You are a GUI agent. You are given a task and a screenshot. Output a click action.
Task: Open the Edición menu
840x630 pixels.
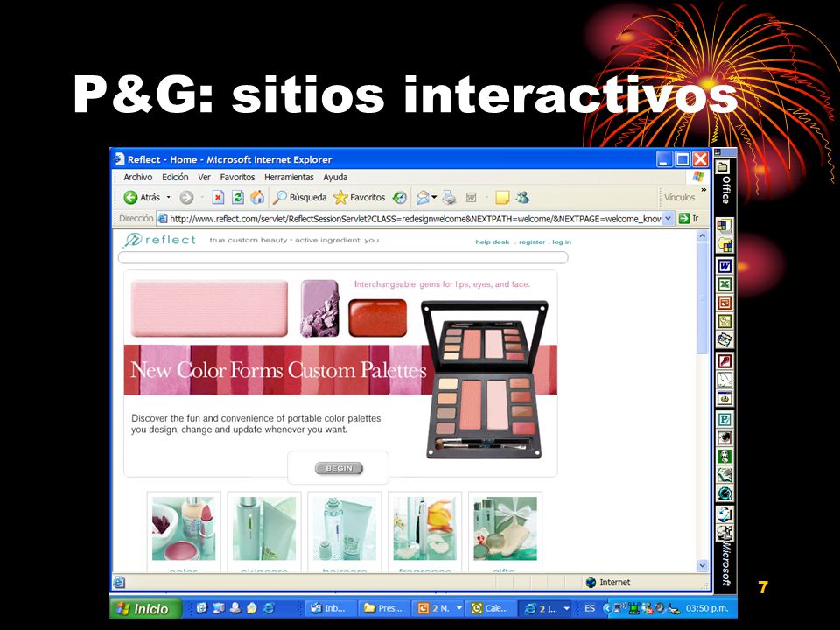175,178
